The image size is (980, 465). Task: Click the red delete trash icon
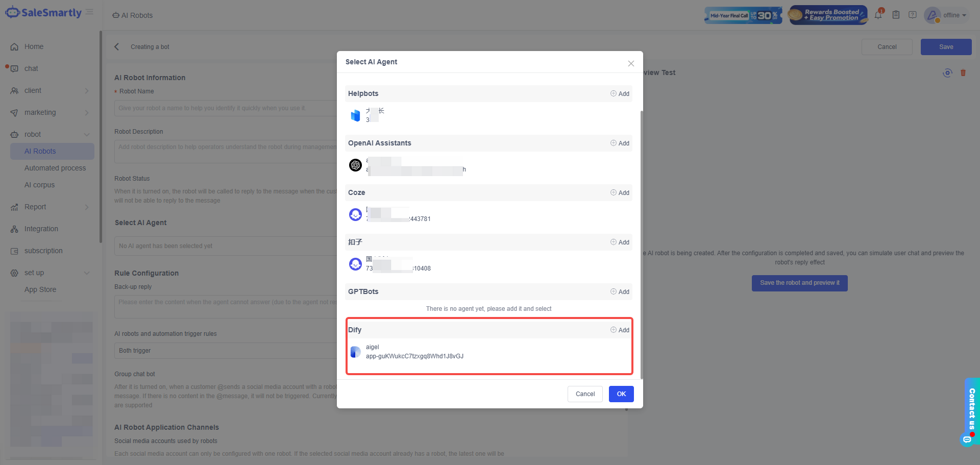(x=963, y=73)
